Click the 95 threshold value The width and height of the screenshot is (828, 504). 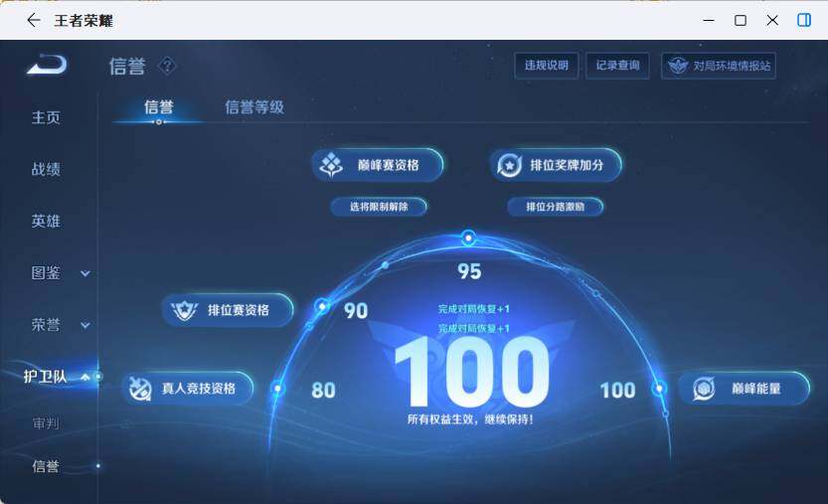469,271
